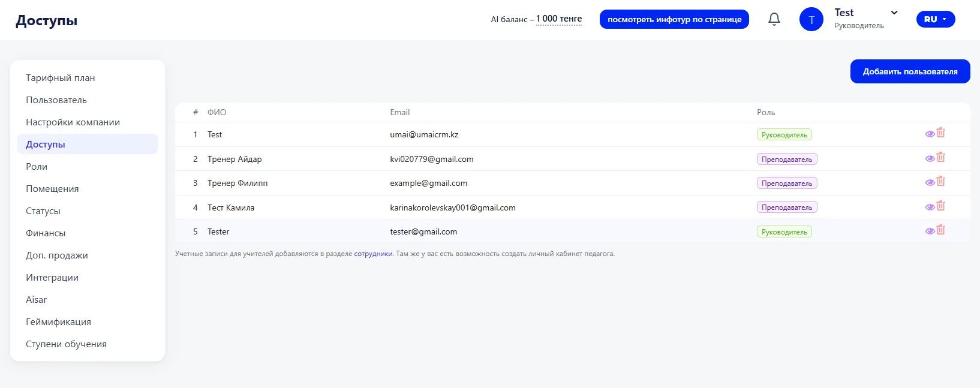View access details for Tester row

click(930, 231)
